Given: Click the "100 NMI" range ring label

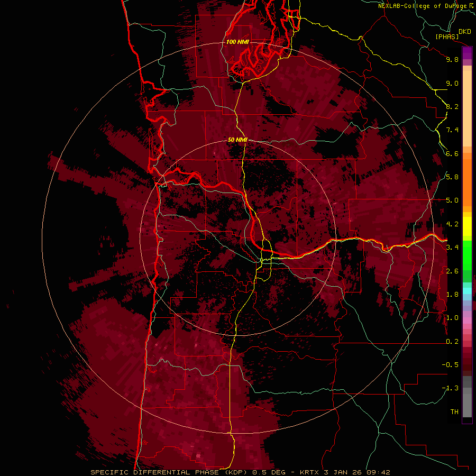Looking at the screenshot, I should [237, 42].
